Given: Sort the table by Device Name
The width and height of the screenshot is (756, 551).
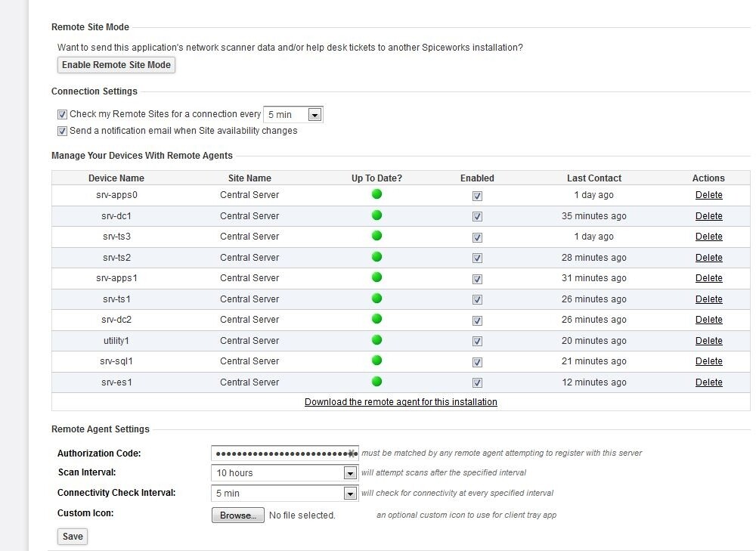Looking at the screenshot, I should point(116,178).
